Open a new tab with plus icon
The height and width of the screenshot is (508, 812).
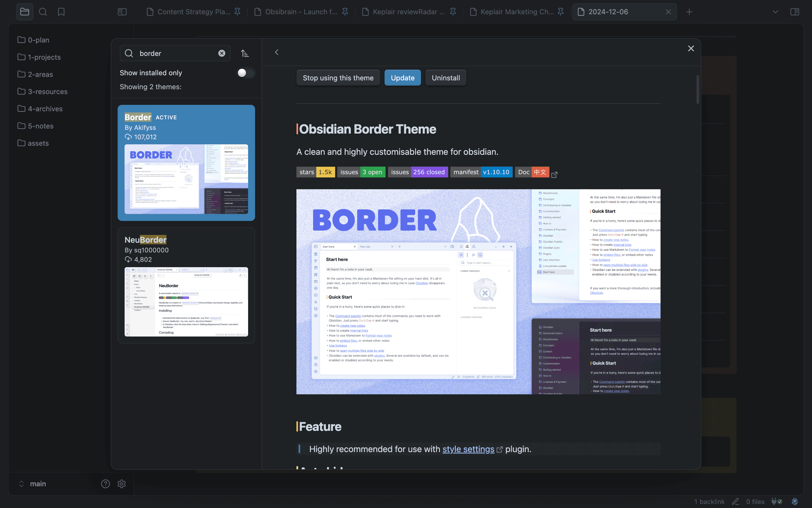coord(689,12)
